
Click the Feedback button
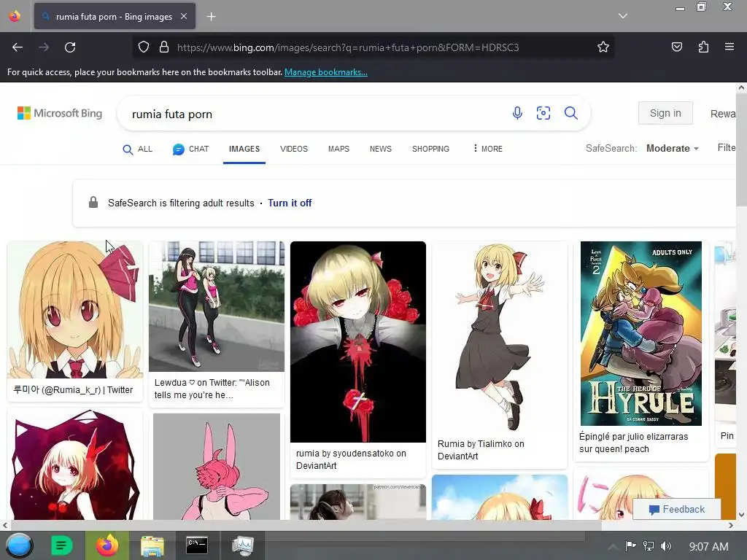coord(676,509)
